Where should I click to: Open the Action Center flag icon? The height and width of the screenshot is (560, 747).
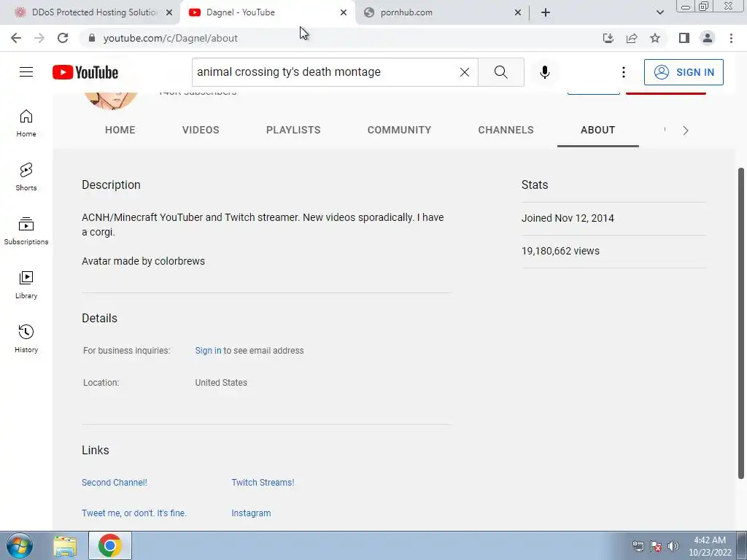point(656,546)
